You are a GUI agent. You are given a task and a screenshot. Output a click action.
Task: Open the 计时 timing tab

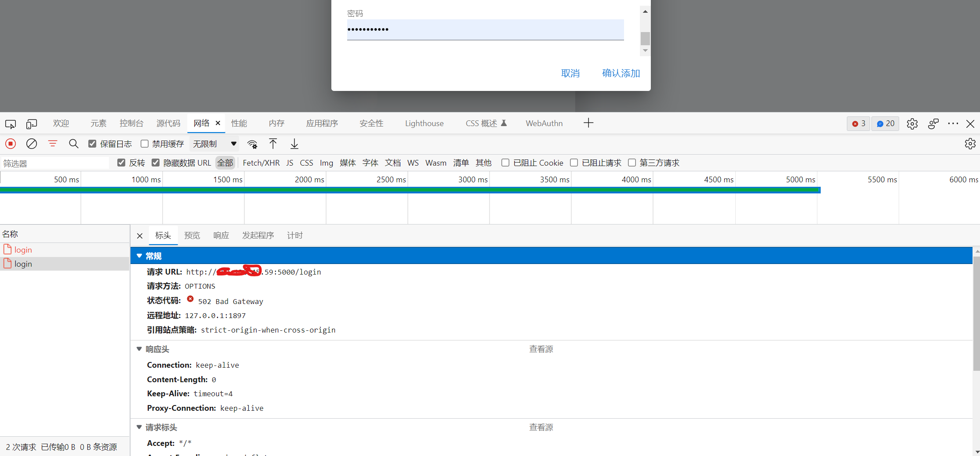(295, 235)
